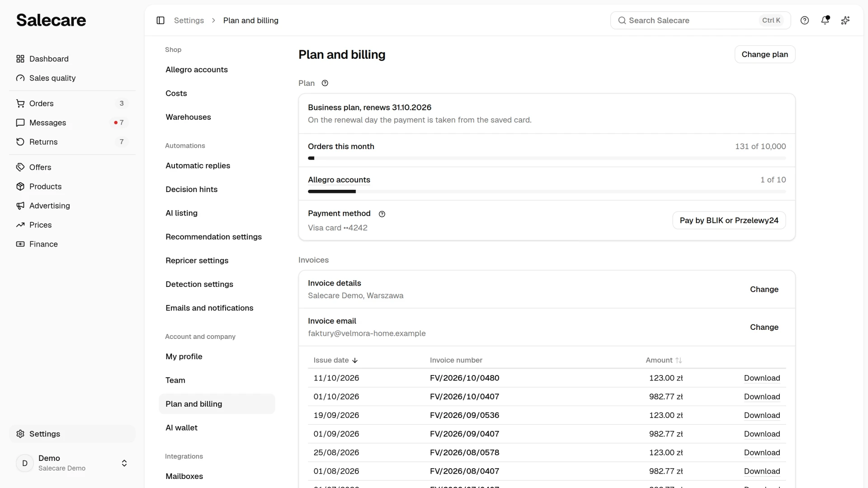Open Automatic replies settings
This screenshot has width=868, height=488.
[x=217, y=166]
